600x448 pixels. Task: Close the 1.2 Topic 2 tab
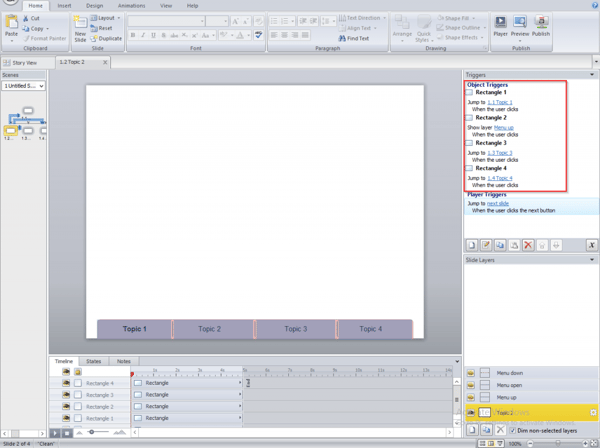pos(105,62)
